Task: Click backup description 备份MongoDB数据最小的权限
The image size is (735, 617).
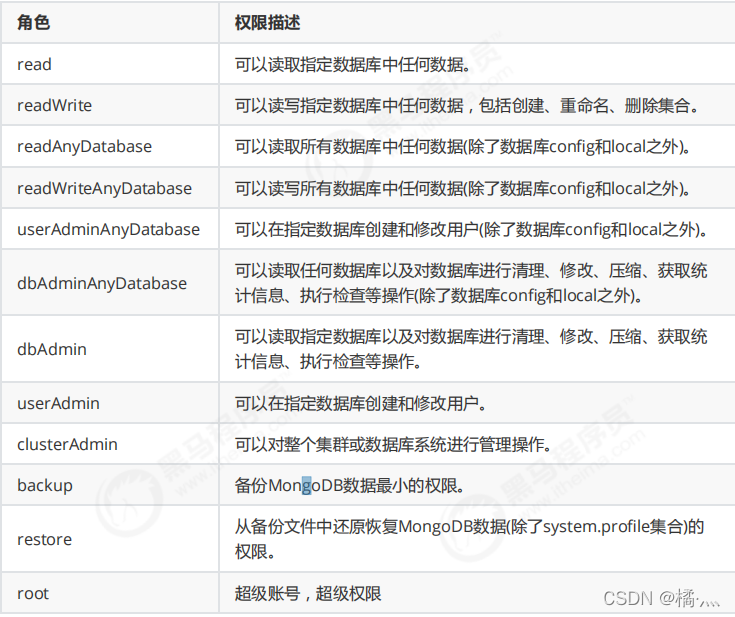Action: pyautogui.click(x=350, y=485)
